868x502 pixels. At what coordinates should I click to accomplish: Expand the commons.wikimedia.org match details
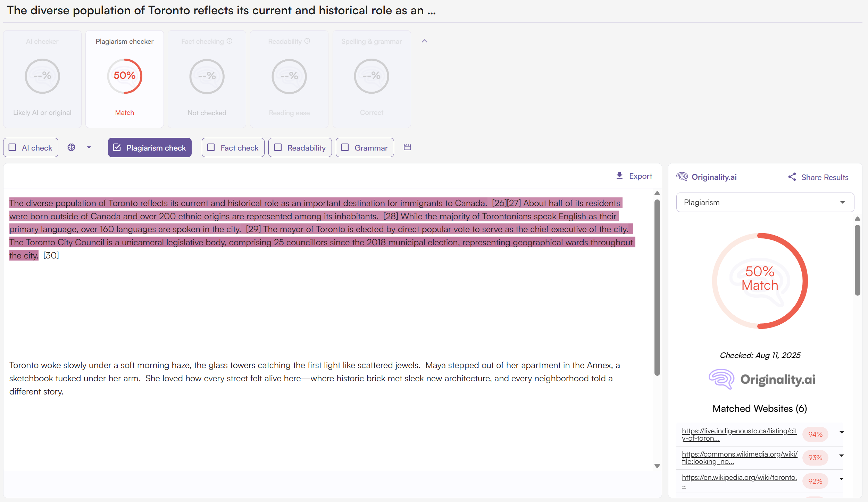coord(842,456)
